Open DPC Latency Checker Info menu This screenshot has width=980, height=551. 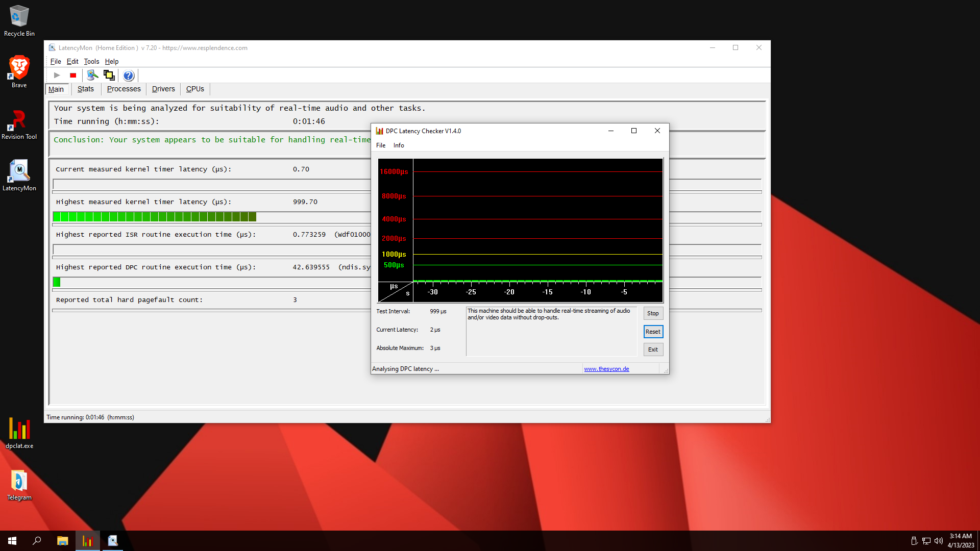tap(399, 145)
